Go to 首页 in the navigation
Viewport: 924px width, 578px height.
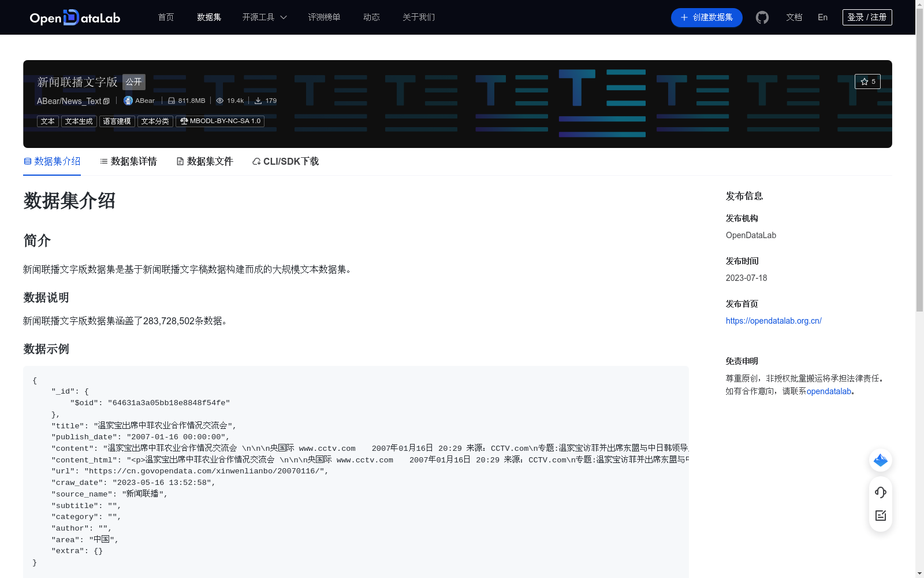coord(166,17)
